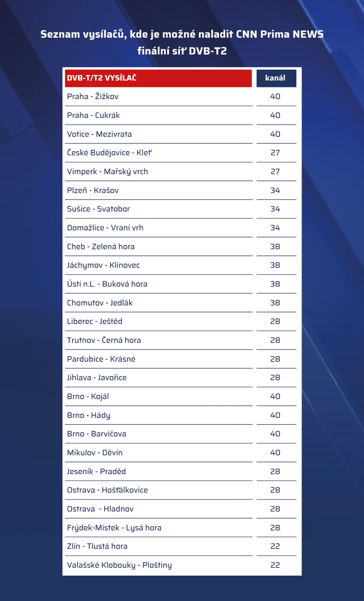Image resolution: width=364 pixels, height=601 pixels.
Task: Select Ostrava - Hošťálkovice entry
Action: point(107,490)
